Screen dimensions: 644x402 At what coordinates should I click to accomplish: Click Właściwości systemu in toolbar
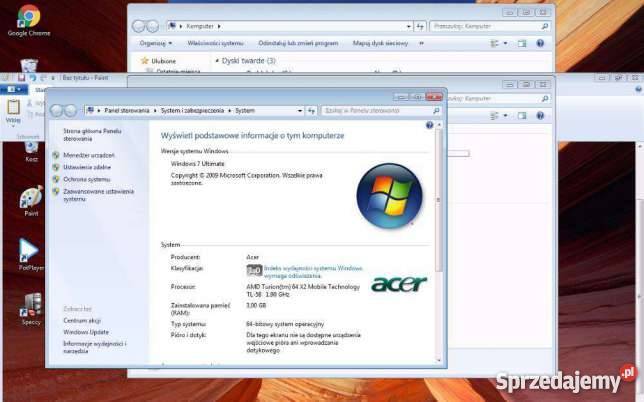(216, 43)
